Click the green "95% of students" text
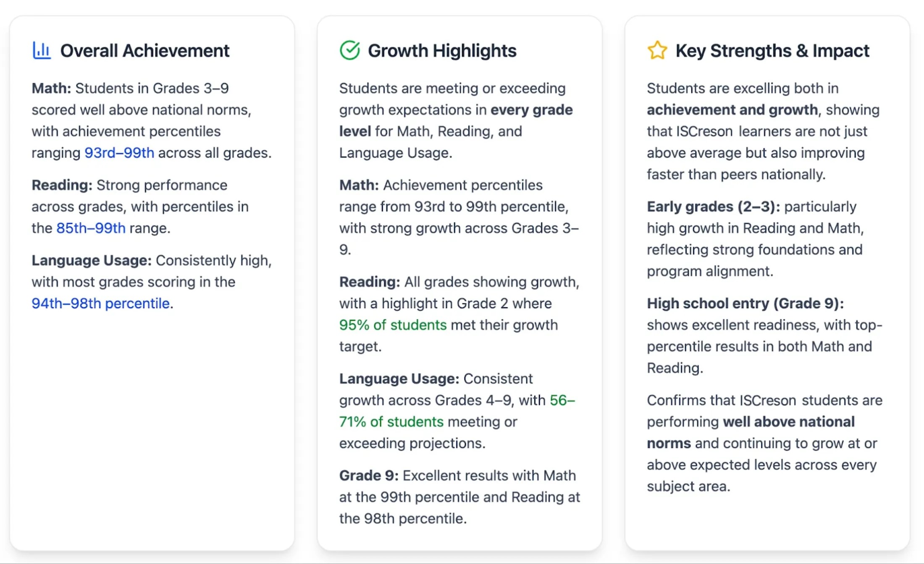 [x=393, y=325]
